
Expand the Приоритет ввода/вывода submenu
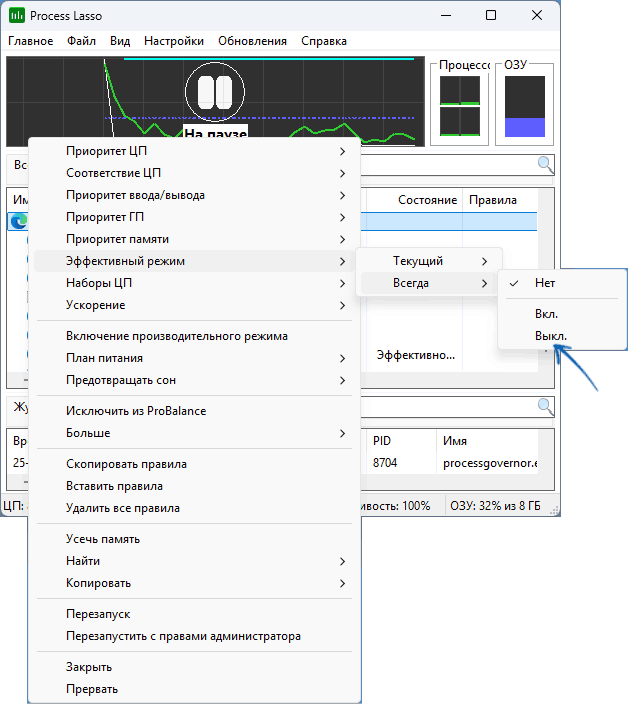tap(194, 195)
